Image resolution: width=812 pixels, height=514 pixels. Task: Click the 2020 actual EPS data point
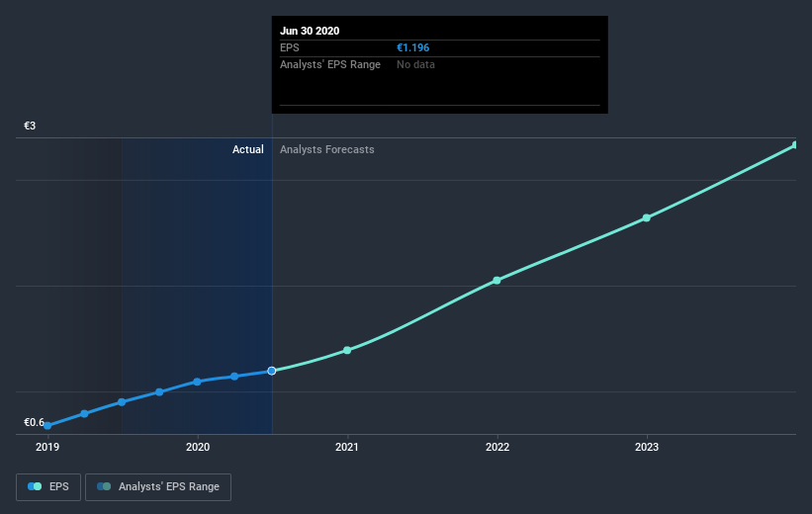pos(197,382)
